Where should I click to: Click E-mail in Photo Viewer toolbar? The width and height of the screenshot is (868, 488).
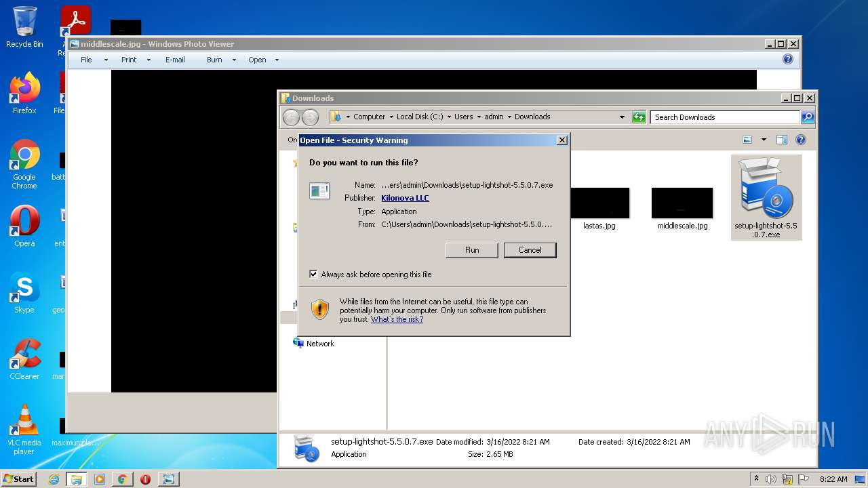click(175, 60)
